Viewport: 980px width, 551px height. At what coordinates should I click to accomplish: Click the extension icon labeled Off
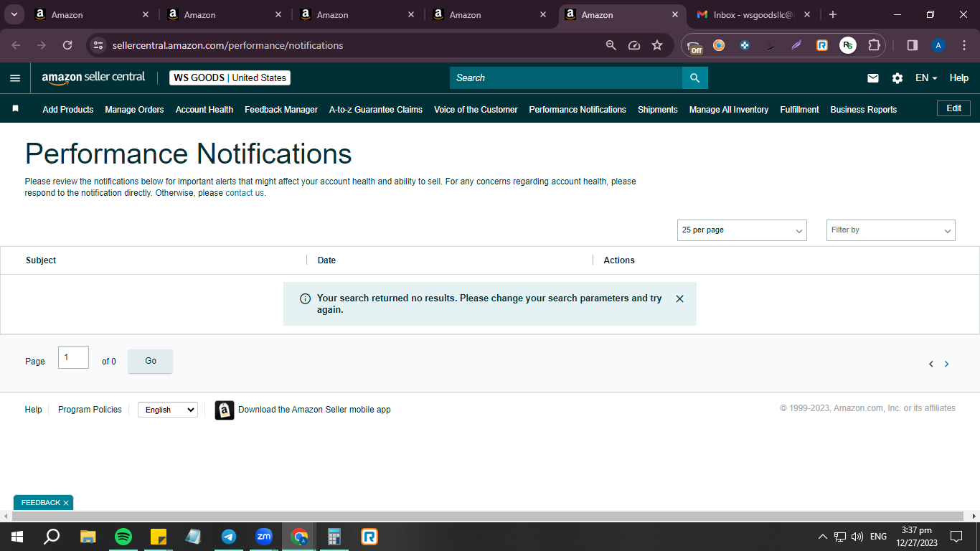(694, 47)
